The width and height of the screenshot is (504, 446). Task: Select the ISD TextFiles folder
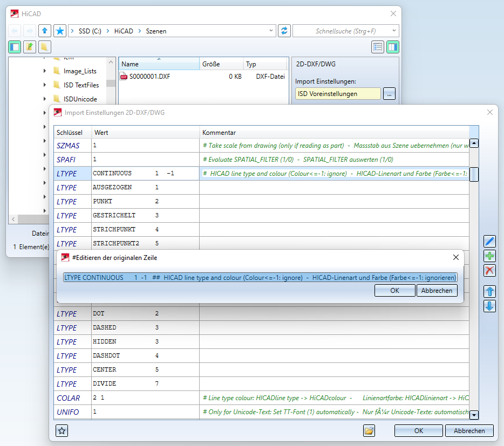(81, 85)
